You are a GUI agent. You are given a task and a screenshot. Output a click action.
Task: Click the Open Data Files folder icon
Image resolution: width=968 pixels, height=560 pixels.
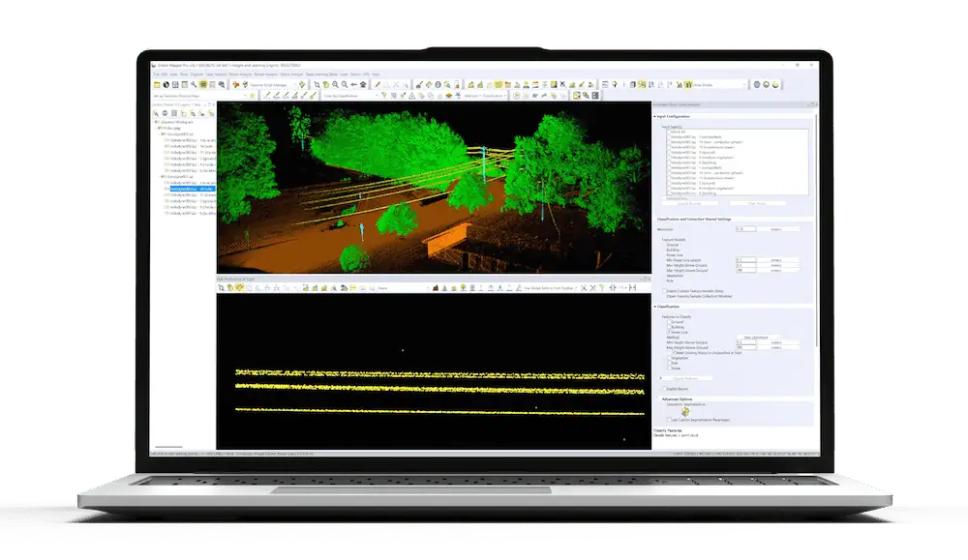pos(157,84)
